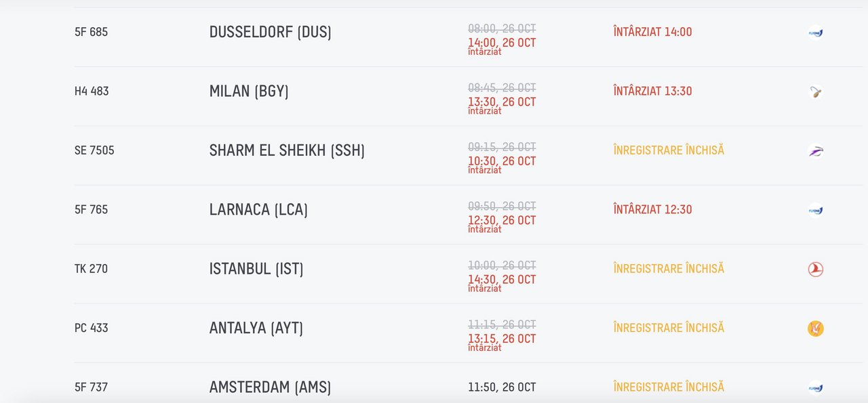The width and height of the screenshot is (868, 403).
Task: Click flight number TK 270
Action: [91, 269]
